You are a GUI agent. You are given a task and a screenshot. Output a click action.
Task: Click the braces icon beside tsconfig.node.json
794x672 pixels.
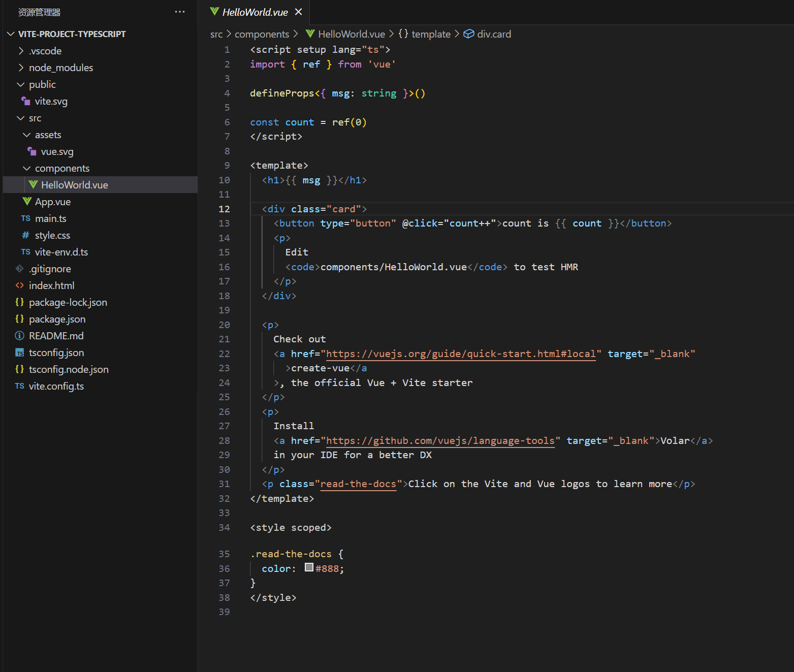point(20,369)
